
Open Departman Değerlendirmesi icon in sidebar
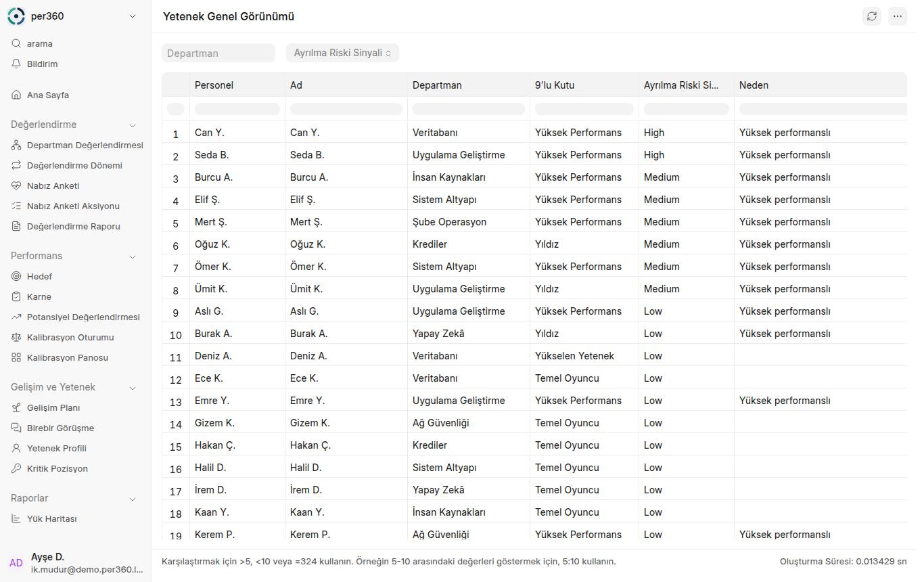pos(16,145)
